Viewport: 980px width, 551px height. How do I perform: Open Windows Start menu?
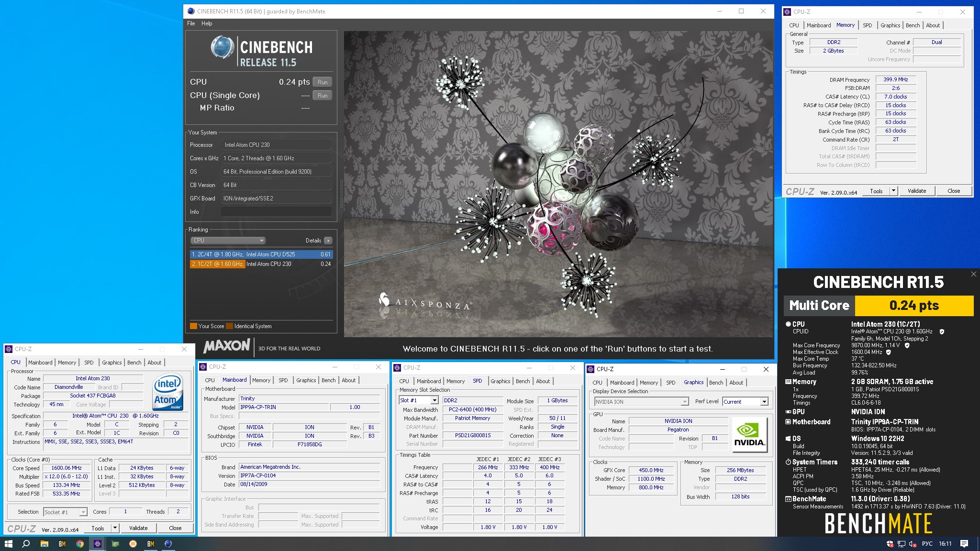coord(8,544)
